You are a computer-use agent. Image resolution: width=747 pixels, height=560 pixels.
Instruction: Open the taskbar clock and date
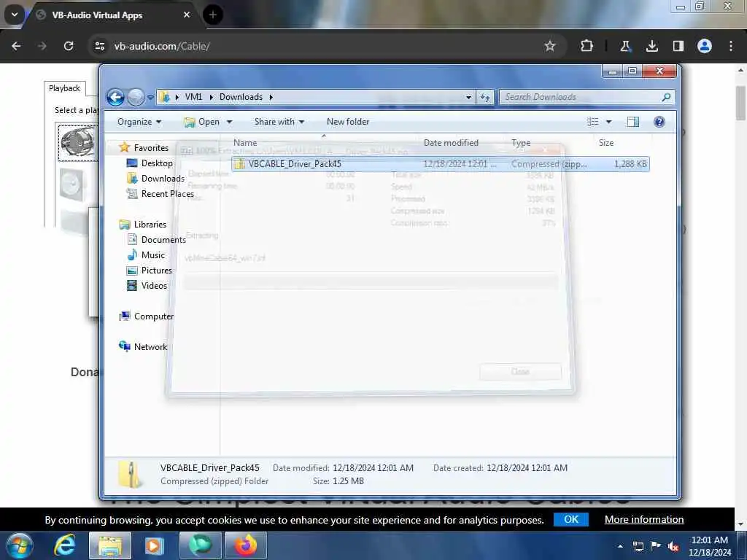point(710,546)
